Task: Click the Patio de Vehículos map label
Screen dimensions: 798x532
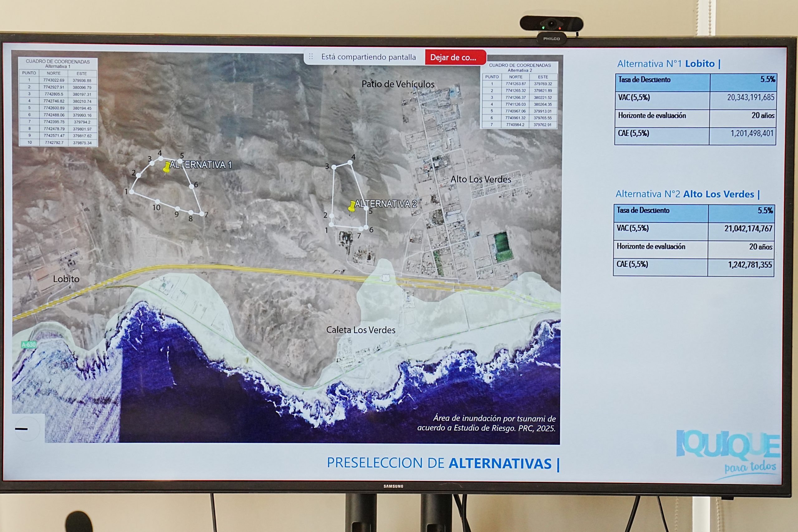Action: tap(398, 84)
